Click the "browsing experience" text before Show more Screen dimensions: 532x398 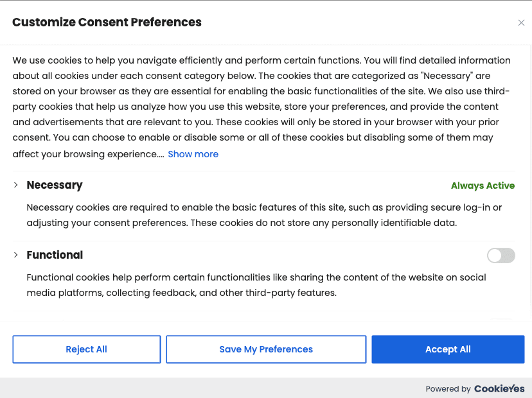click(x=114, y=154)
